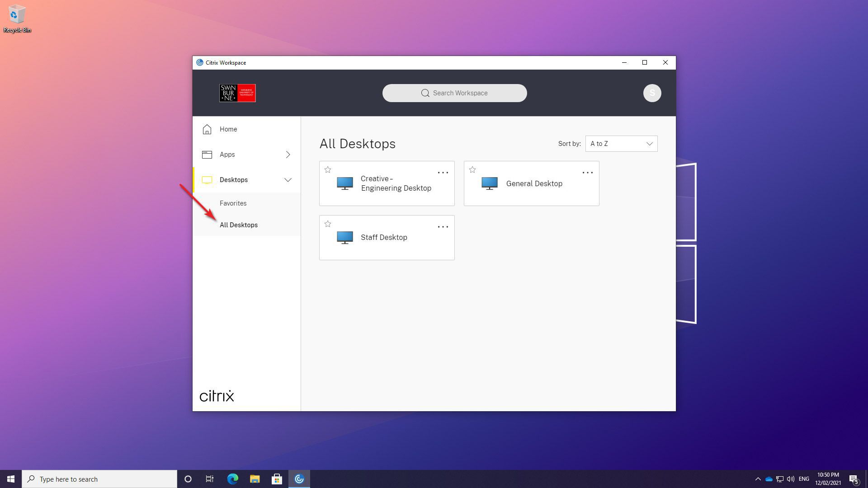The width and height of the screenshot is (868, 488).
Task: Click the Search Workspace field
Action: 454,93
